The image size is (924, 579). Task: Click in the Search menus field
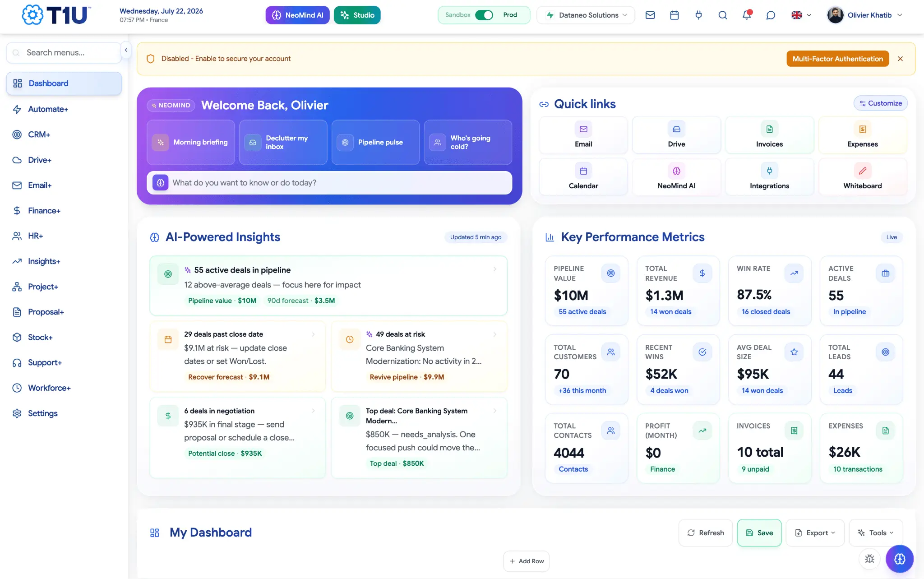tap(64, 53)
